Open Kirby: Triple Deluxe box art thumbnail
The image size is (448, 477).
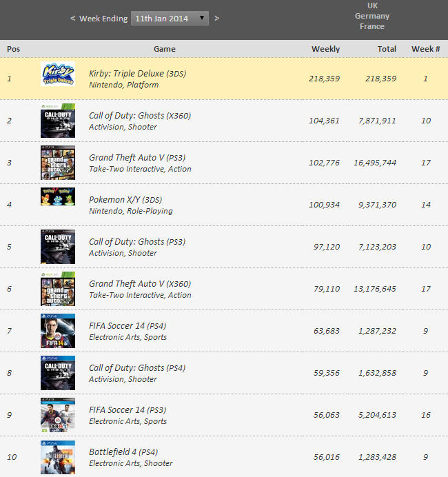coord(58,74)
